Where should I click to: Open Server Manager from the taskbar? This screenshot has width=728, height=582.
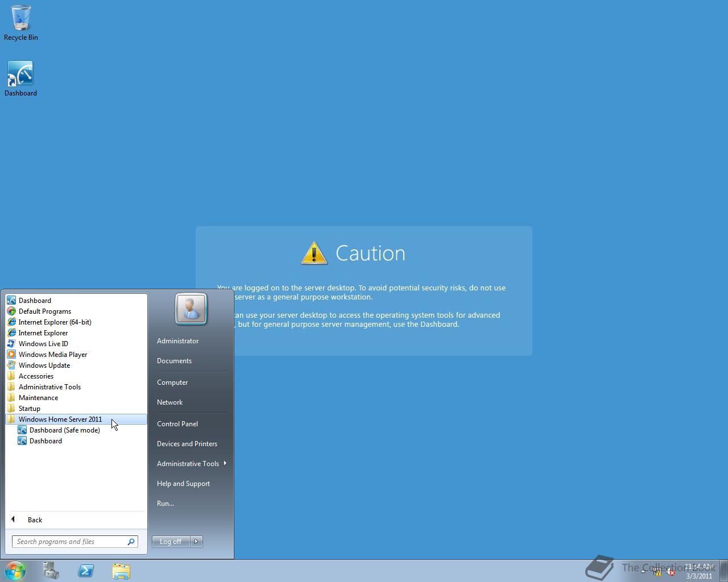point(51,571)
